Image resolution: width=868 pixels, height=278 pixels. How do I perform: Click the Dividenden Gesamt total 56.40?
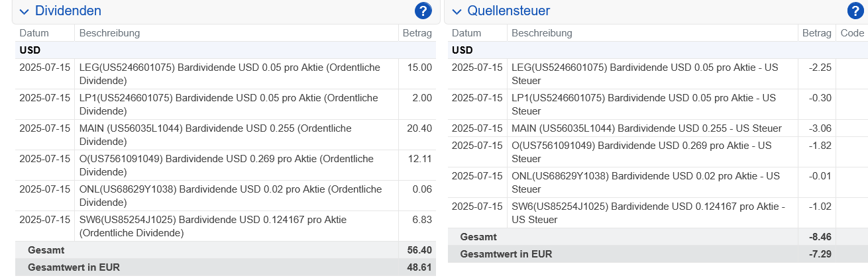click(419, 250)
